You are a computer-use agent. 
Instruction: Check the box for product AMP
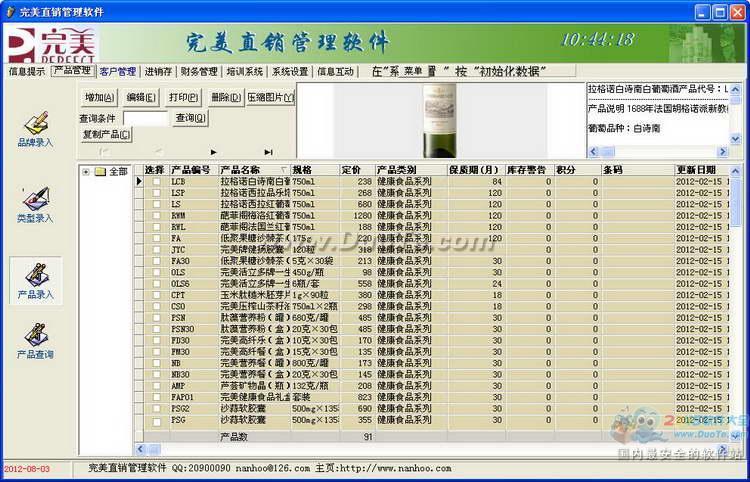click(156, 386)
